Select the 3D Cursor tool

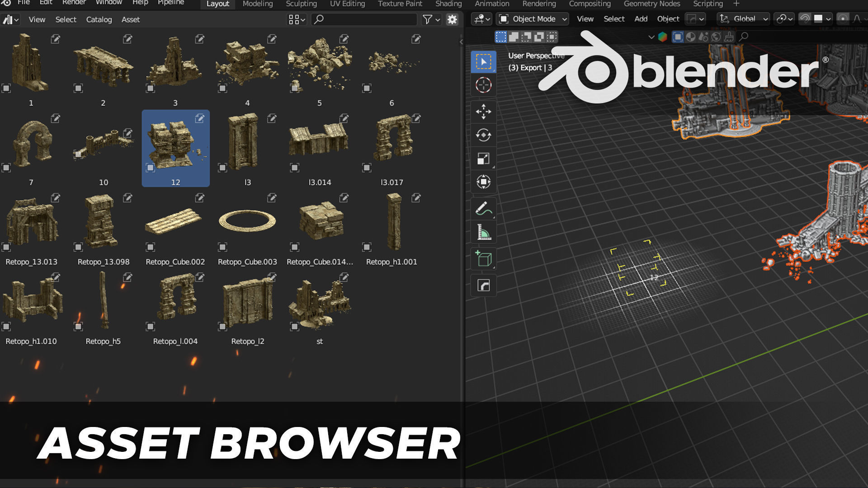tap(483, 85)
